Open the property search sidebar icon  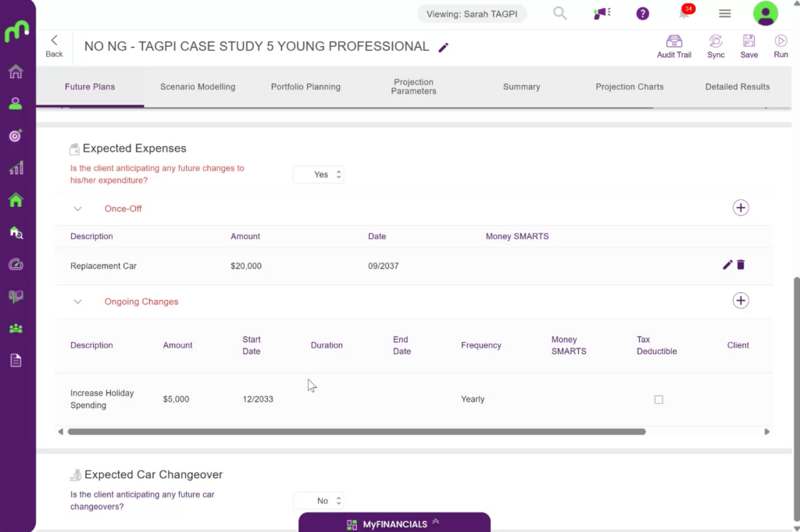(x=16, y=233)
